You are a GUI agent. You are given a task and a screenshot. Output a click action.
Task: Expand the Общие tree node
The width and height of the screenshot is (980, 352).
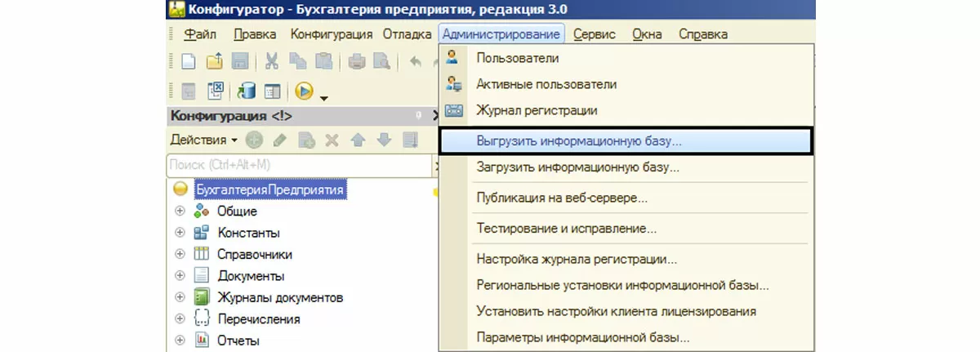pos(180,211)
